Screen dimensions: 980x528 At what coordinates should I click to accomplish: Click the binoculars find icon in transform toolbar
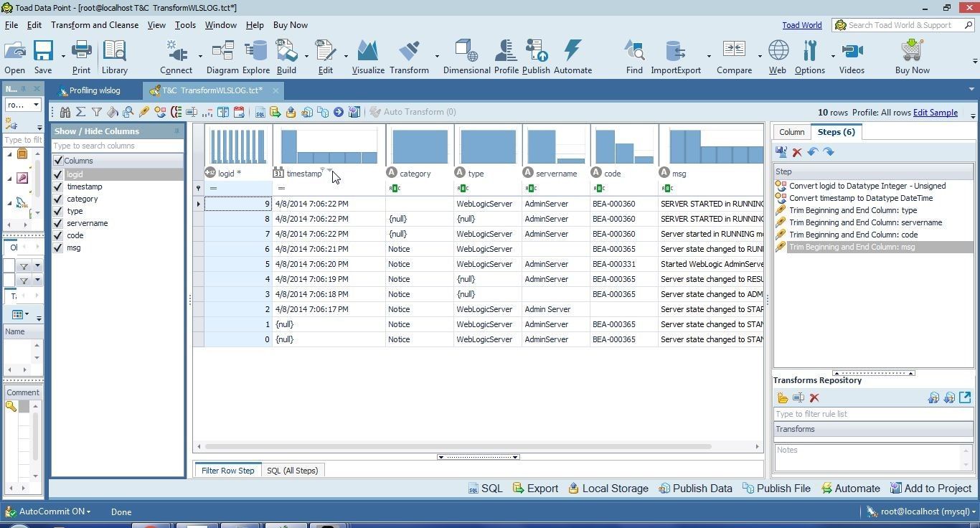65,112
